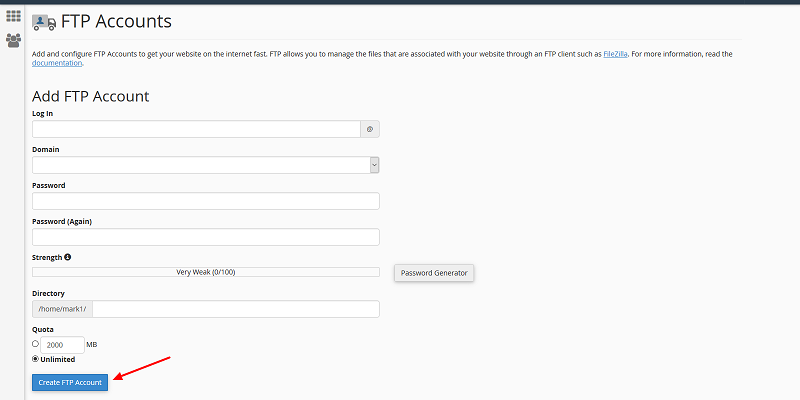The width and height of the screenshot is (800, 400).
Task: Click the Strength info icon
Action: [68, 257]
